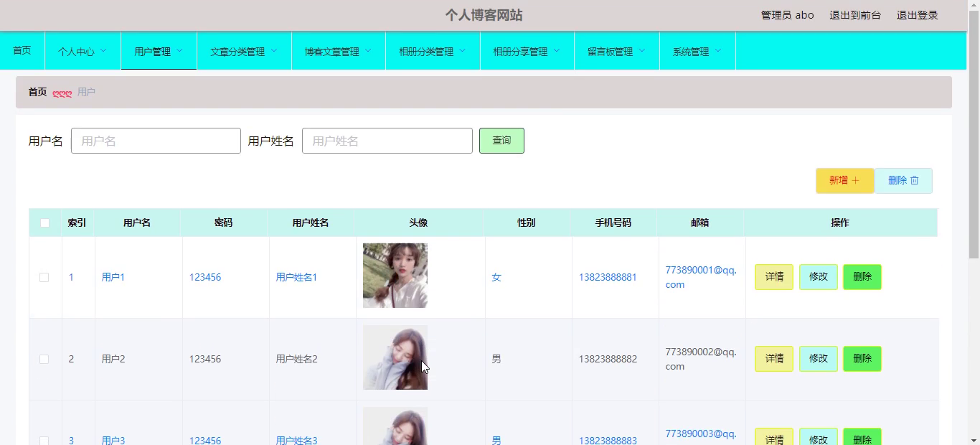Click email 773890001@qq.com cell
Image resolution: width=980 pixels, height=445 pixels.
[x=701, y=277]
